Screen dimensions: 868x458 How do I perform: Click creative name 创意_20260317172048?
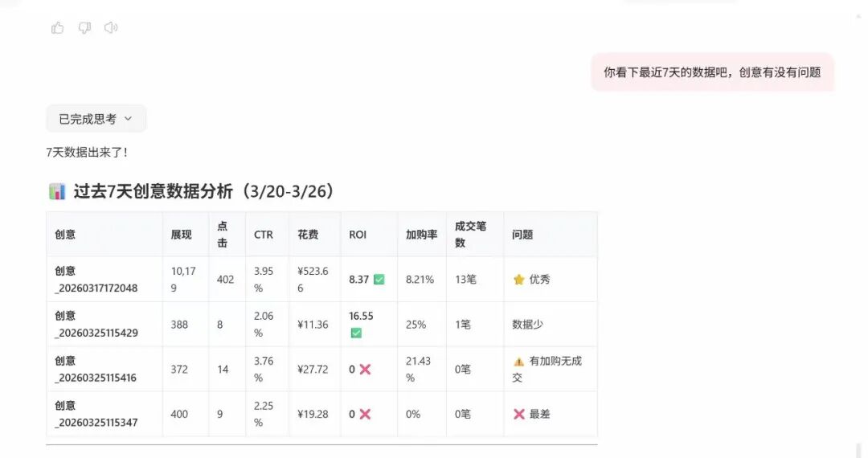96,280
